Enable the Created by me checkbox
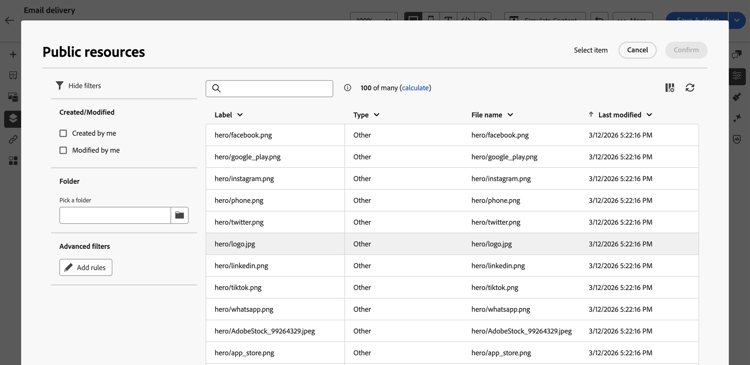Viewport: 750px width, 365px height. click(x=63, y=133)
